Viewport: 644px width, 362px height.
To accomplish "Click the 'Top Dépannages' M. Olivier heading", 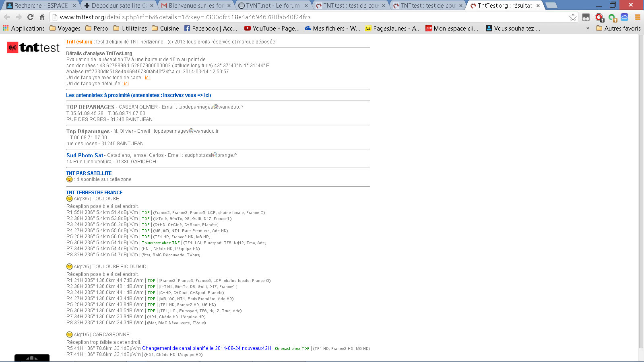I will (88, 131).
